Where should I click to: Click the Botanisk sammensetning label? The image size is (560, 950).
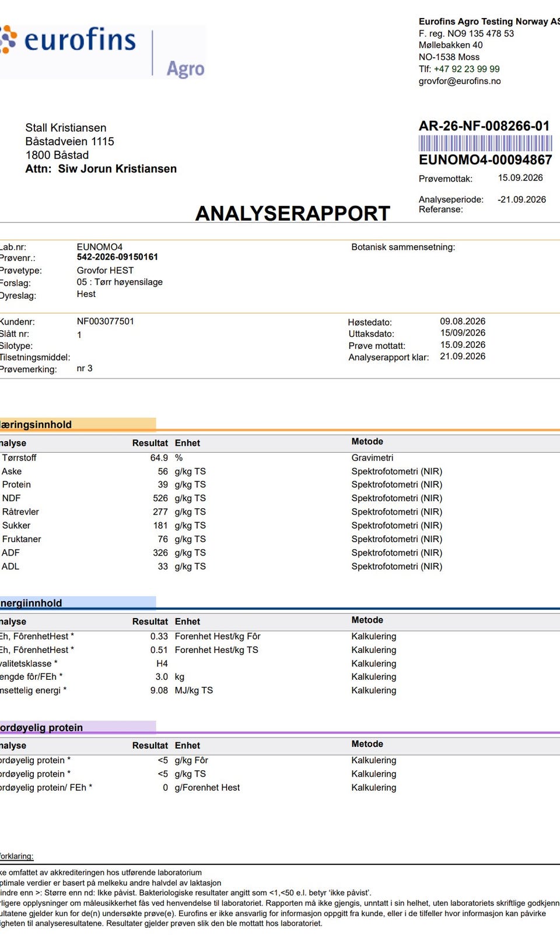pos(403,247)
